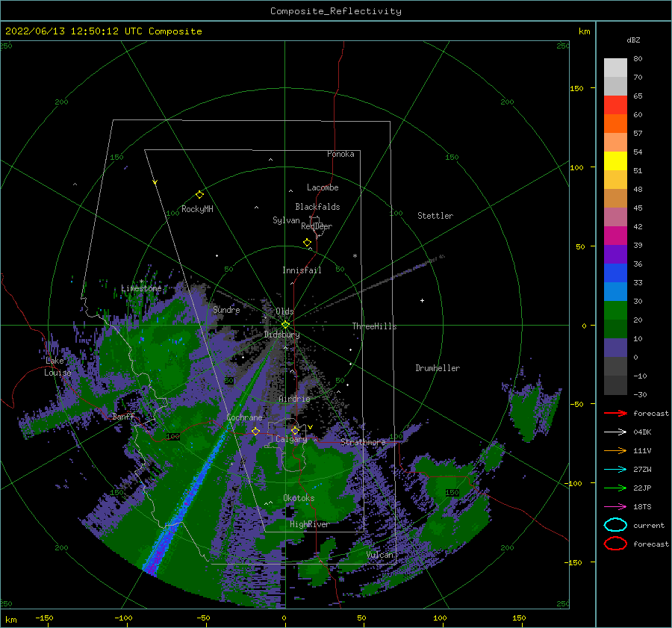Select the purple 36-39 dBZ swatch
This screenshot has width=672, height=628.
615,255
